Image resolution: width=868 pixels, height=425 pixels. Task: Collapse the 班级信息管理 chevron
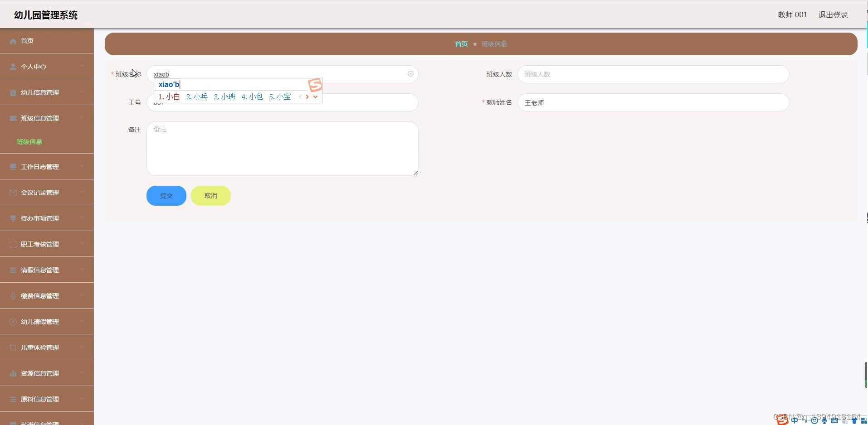[x=82, y=117]
